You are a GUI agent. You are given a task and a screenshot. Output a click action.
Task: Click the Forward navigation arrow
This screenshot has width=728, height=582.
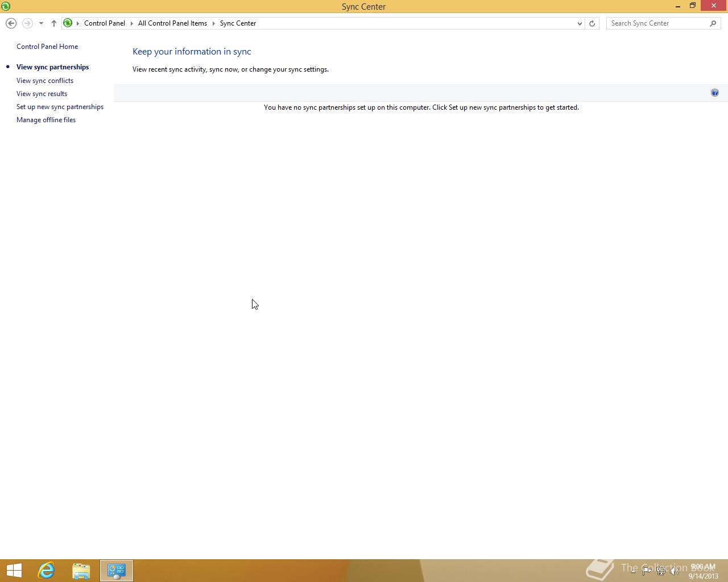tap(27, 23)
